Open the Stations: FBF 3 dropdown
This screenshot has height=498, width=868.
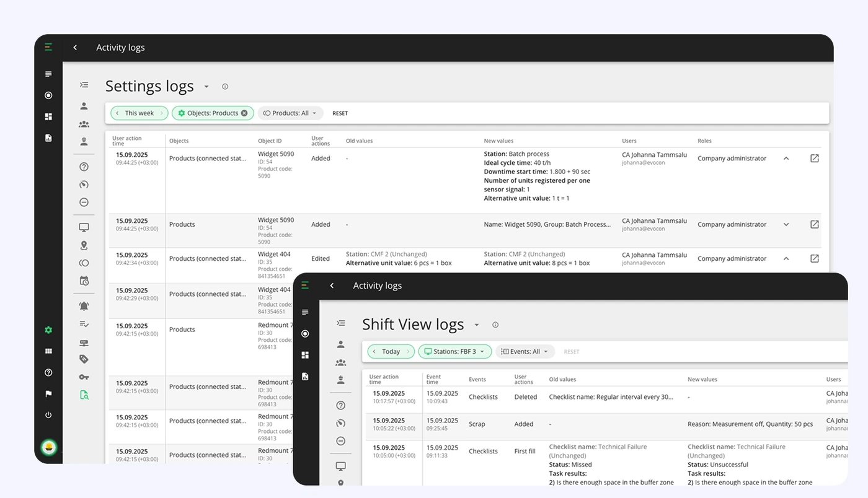pyautogui.click(x=455, y=352)
